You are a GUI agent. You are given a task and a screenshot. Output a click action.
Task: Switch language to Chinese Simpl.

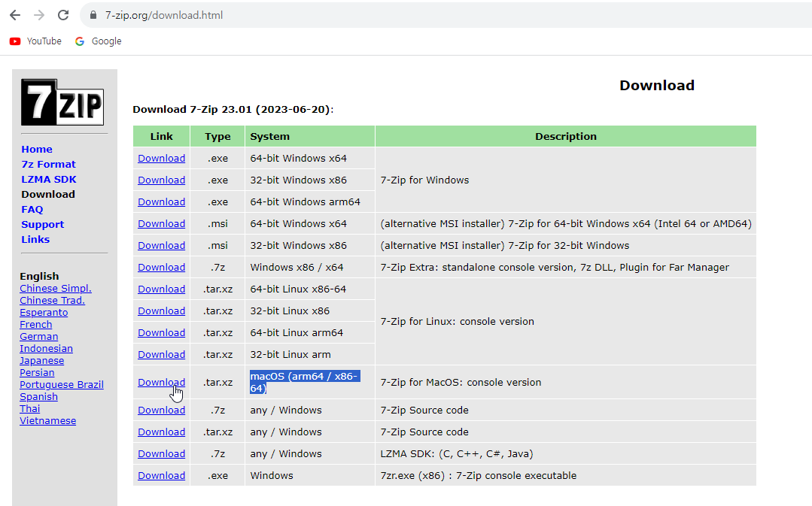pyautogui.click(x=56, y=288)
